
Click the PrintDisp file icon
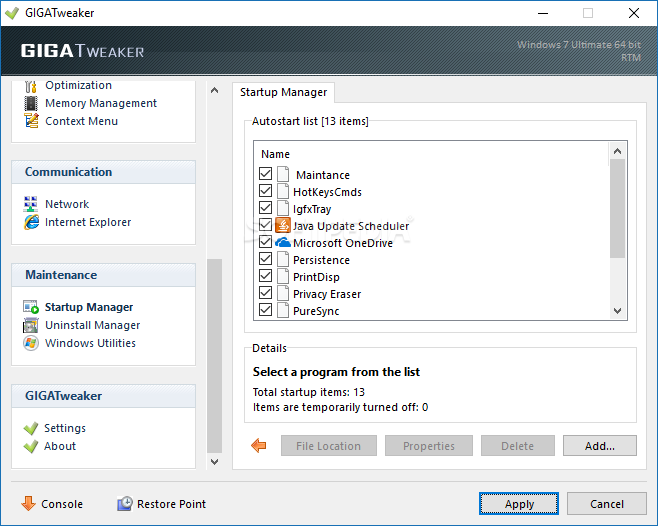(x=283, y=276)
